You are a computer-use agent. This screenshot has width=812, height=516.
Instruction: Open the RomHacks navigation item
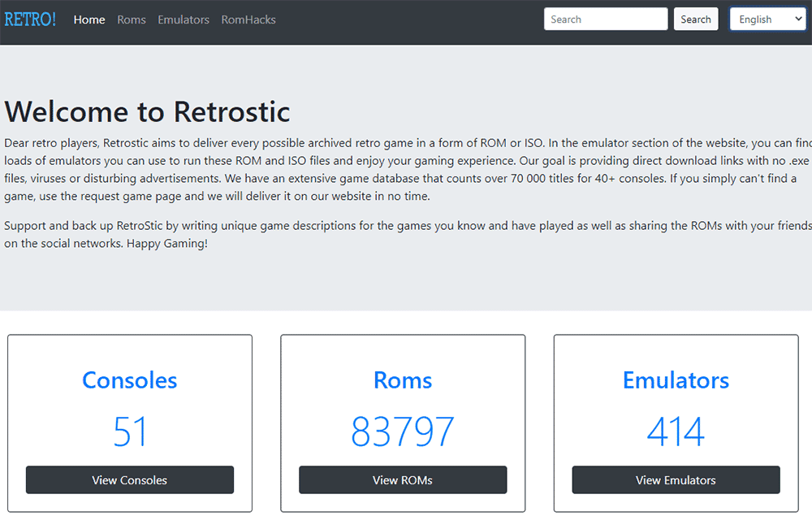(248, 20)
